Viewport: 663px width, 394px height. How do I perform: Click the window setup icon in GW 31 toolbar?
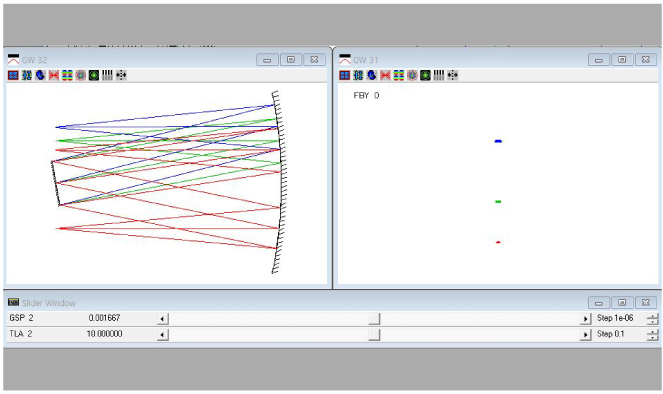345,75
